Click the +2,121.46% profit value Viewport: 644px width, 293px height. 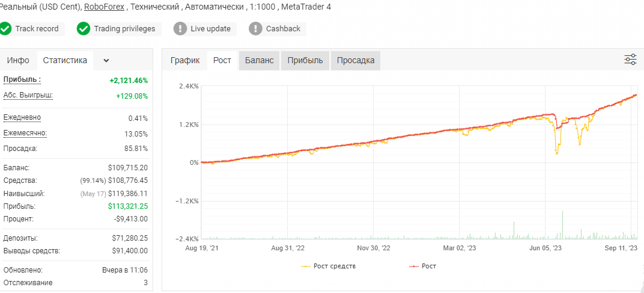[x=129, y=81]
